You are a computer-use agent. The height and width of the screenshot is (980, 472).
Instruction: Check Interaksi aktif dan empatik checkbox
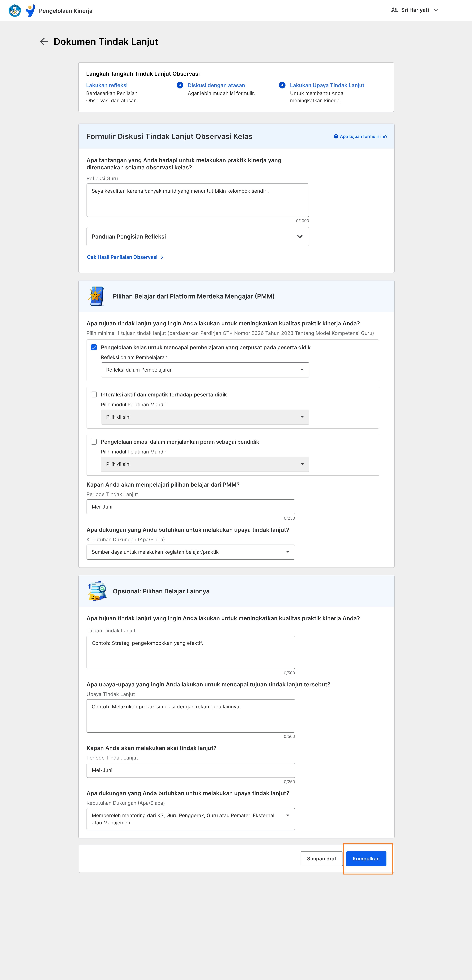click(94, 394)
